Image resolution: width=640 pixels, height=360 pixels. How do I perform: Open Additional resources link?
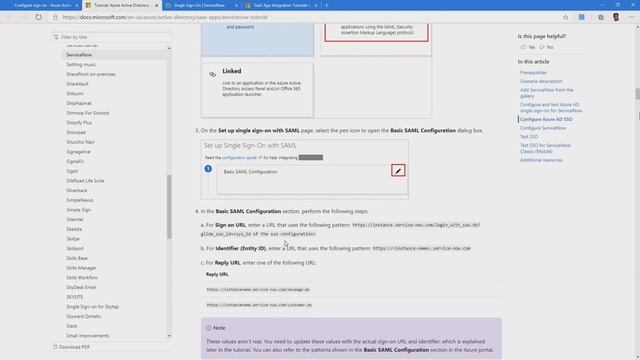tap(541, 160)
